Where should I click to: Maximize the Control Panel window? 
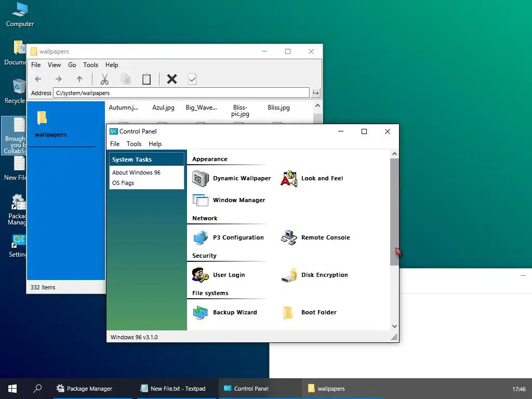(x=364, y=131)
